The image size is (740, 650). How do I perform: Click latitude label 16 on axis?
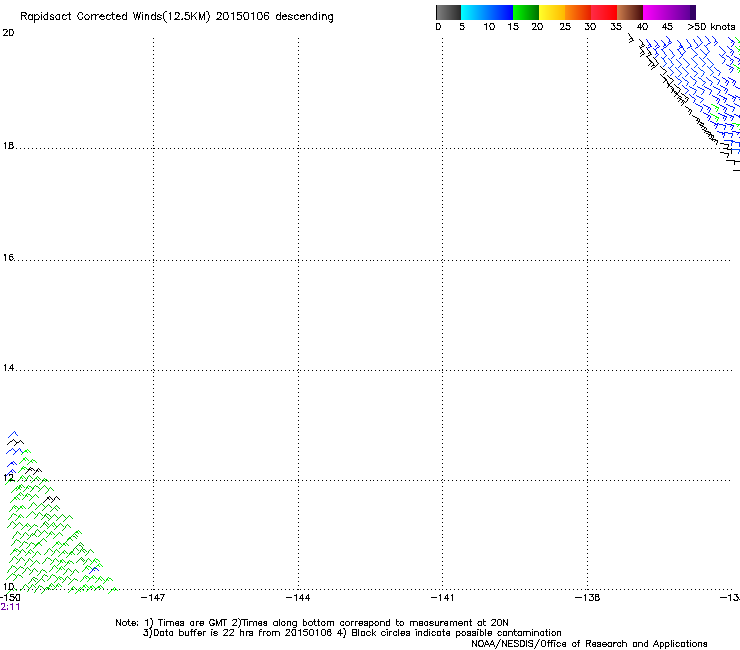point(8,258)
